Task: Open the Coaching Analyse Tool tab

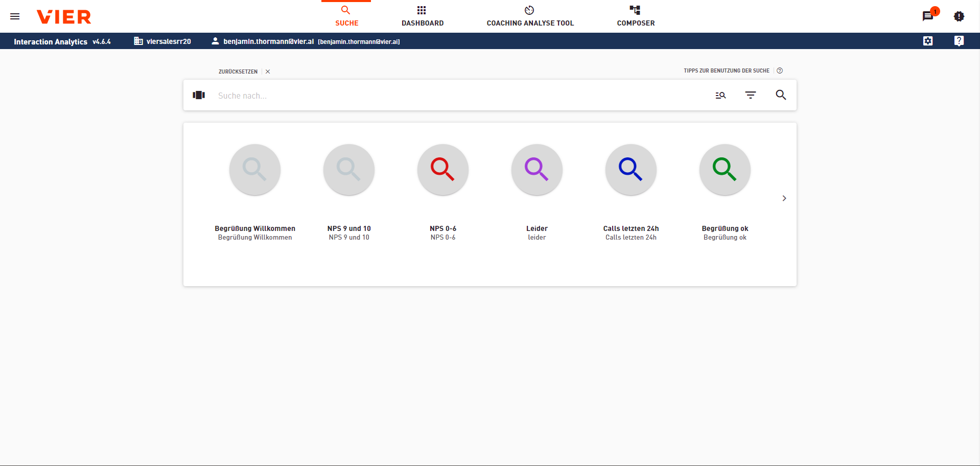Action: click(530, 16)
